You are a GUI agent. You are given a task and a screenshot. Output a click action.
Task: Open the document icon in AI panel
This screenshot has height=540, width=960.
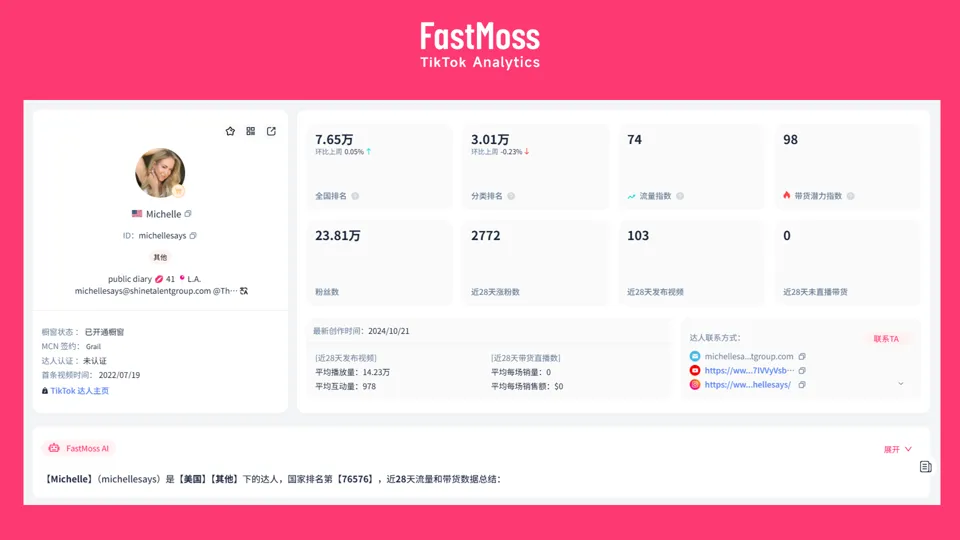point(926,467)
